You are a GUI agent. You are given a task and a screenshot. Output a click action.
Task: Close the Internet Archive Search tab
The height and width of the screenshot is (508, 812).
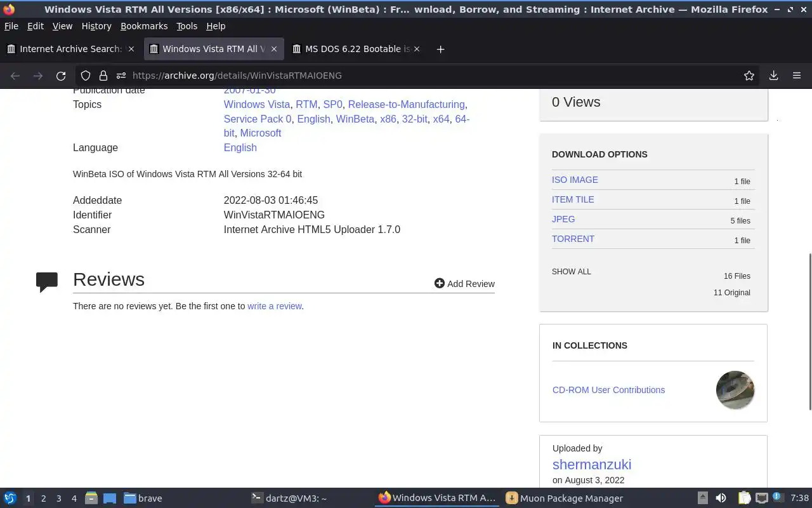pyautogui.click(x=131, y=49)
